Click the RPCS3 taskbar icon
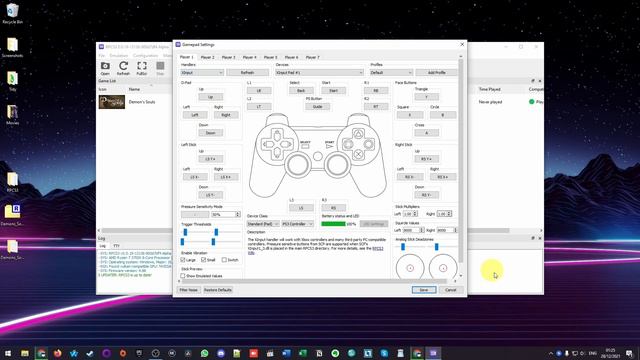Image resolution: width=640 pixels, height=360 pixels. coord(433,353)
